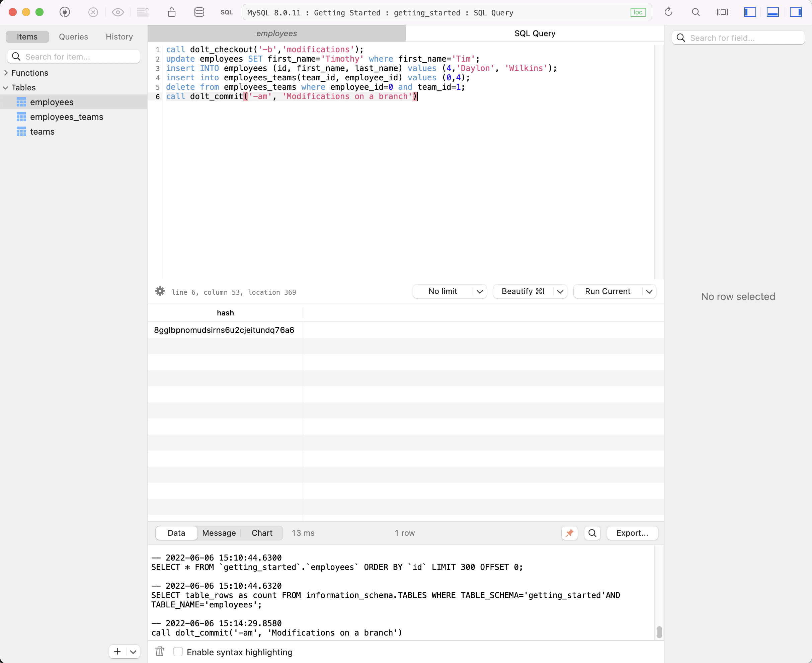
Task: Click the search icon in results panel
Action: coord(592,533)
